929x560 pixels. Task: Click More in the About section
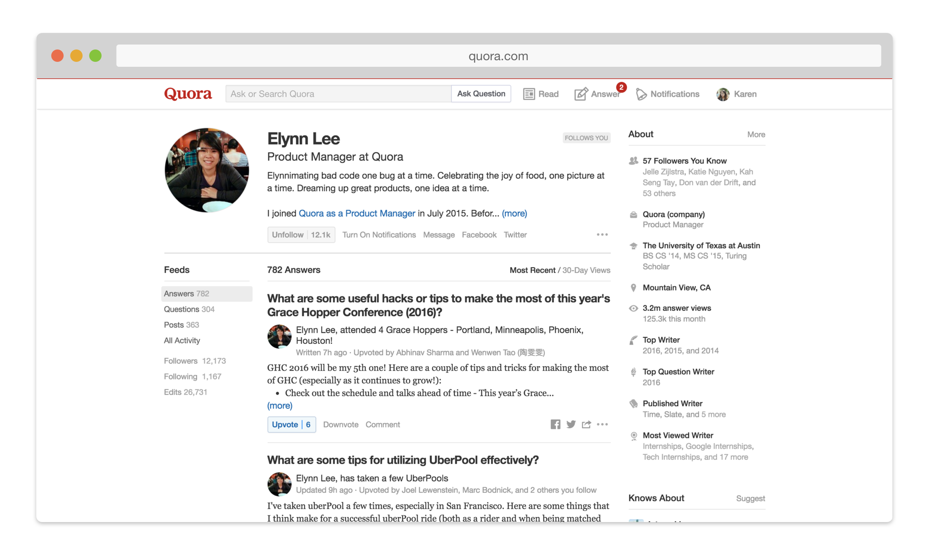tap(756, 134)
